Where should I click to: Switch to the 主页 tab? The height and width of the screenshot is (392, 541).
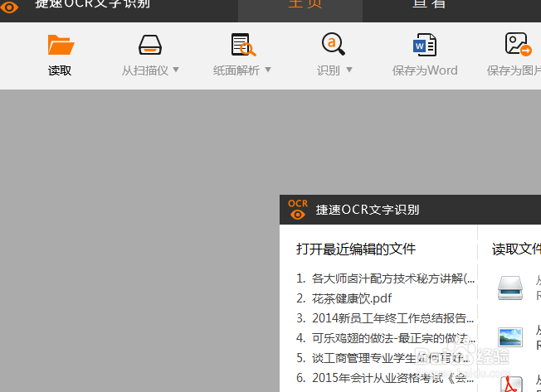300,10
